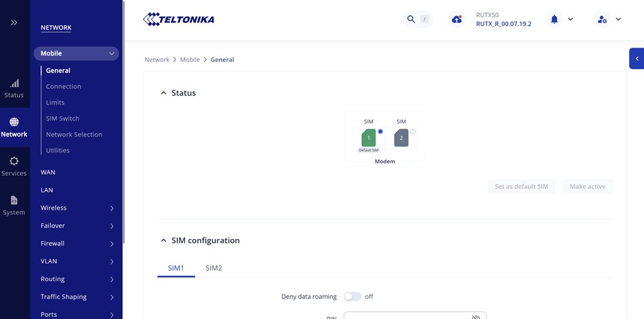644x319 pixels.
Task: Expand the Wireless submenu
Action: click(x=112, y=208)
